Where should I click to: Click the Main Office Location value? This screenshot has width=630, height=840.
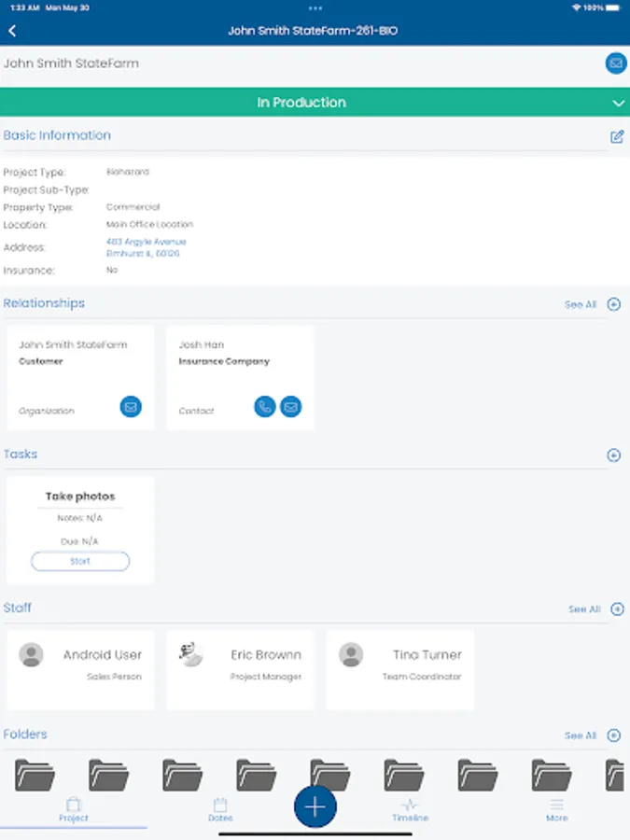coord(149,224)
